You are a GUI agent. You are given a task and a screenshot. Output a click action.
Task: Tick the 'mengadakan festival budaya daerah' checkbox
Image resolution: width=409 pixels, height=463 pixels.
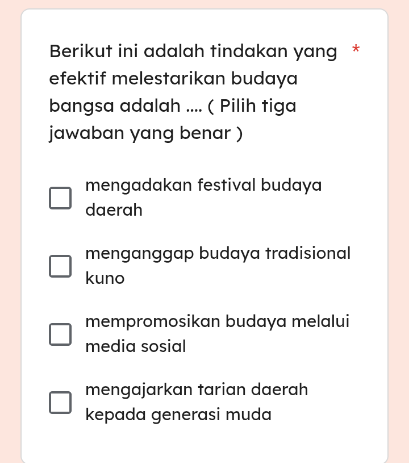point(60,198)
